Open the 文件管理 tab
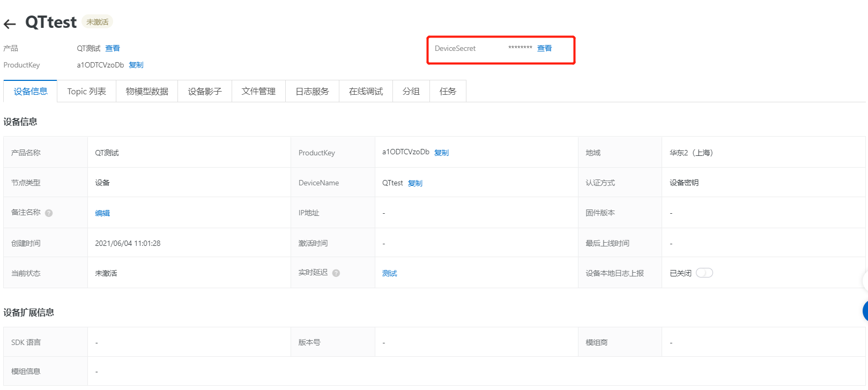 pos(258,92)
